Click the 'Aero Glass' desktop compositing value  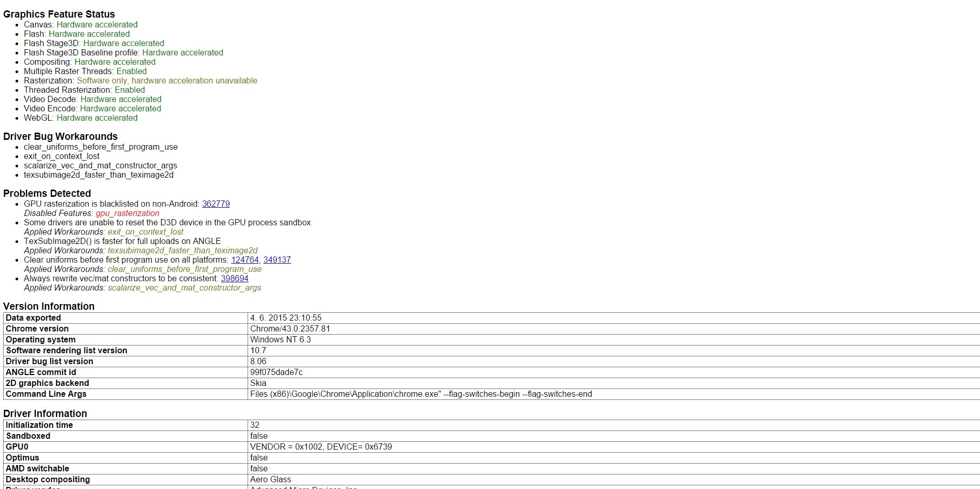(271, 480)
